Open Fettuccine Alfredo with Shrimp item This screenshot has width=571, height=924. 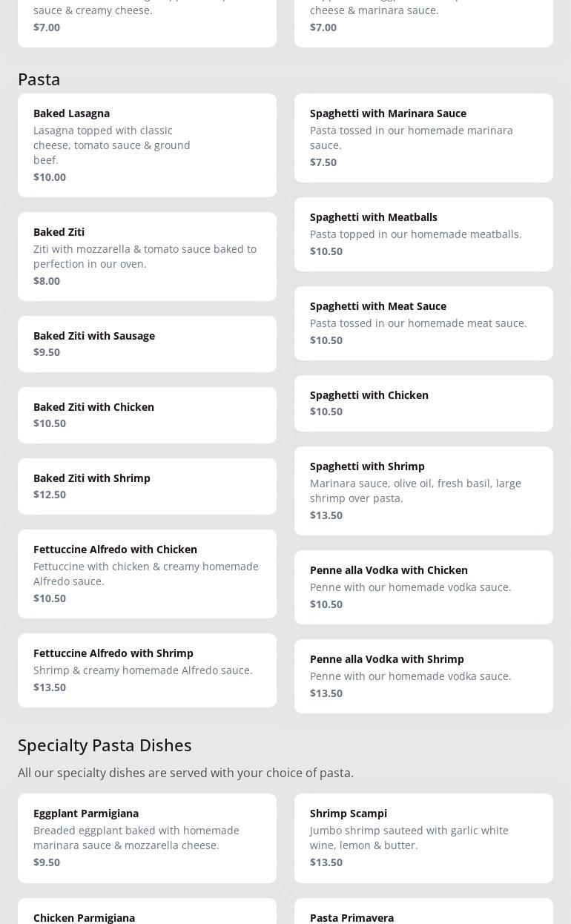pyautogui.click(x=147, y=670)
